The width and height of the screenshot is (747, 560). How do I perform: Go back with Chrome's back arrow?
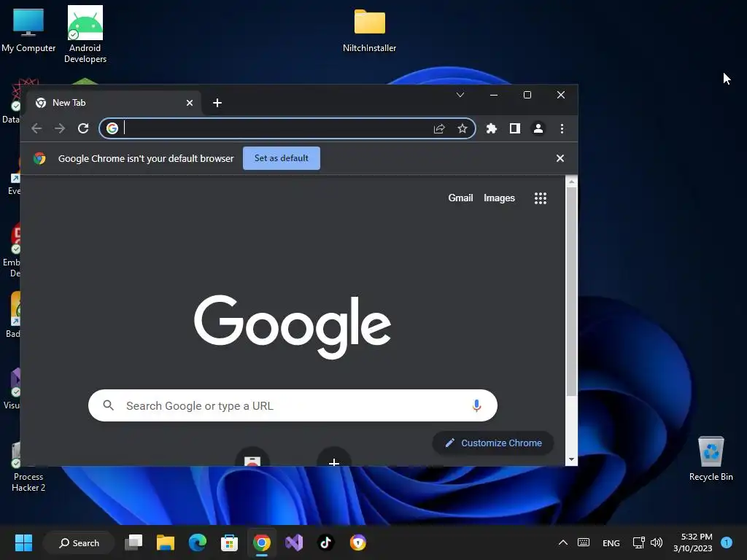pos(36,128)
